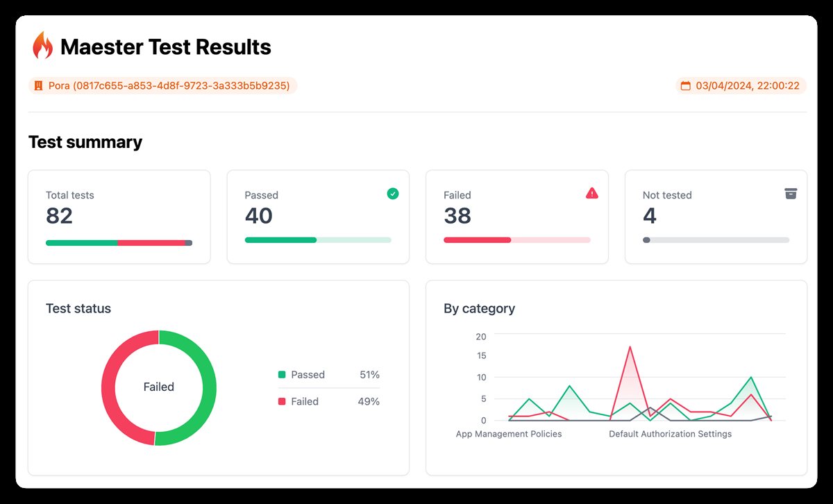Click the green Passed legend square
This screenshot has height=504, width=833.
point(282,374)
